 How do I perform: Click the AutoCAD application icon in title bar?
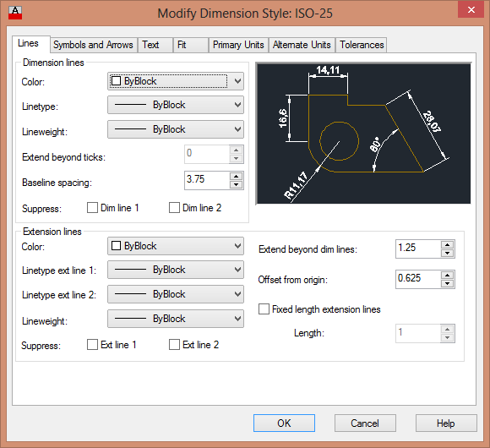[x=15, y=13]
